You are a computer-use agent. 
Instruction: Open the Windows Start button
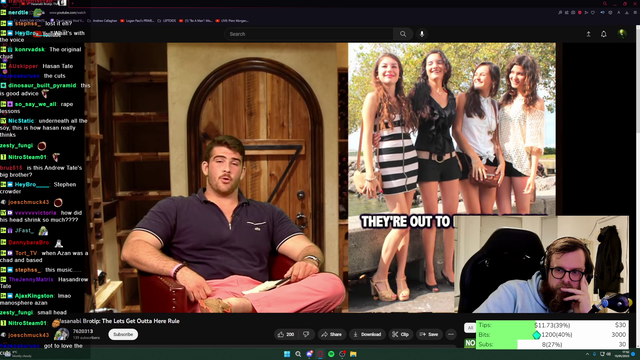(287, 354)
